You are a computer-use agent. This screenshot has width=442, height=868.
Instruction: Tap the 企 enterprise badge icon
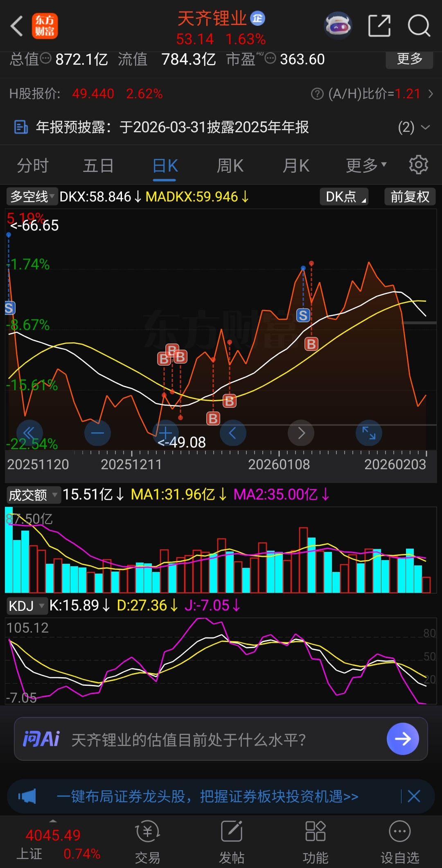(257, 18)
